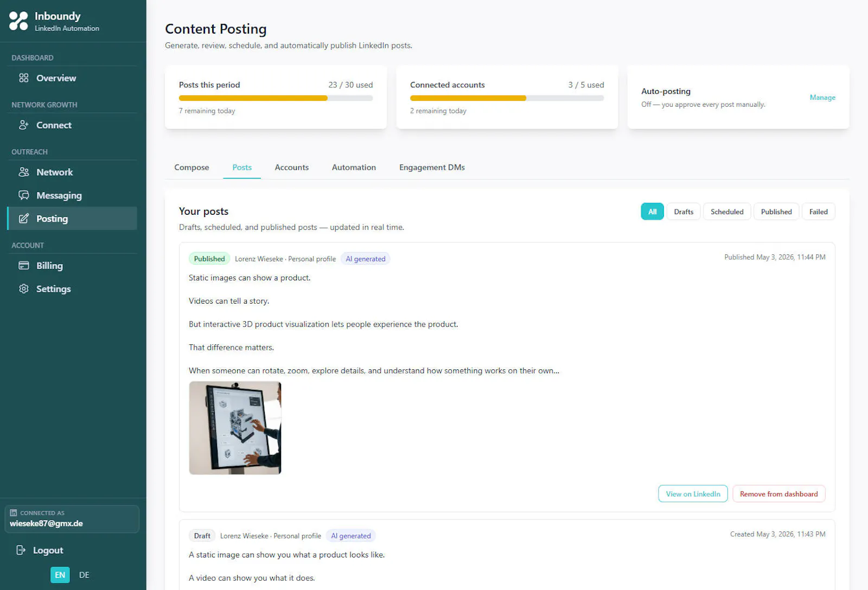
Task: Select the Posts tab
Action: pos(242,168)
